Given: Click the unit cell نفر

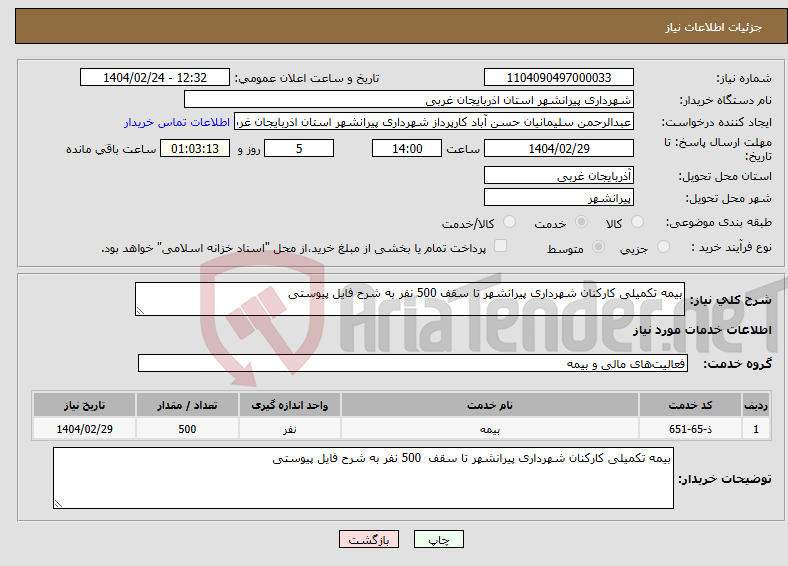Looking at the screenshot, I should (x=289, y=429).
